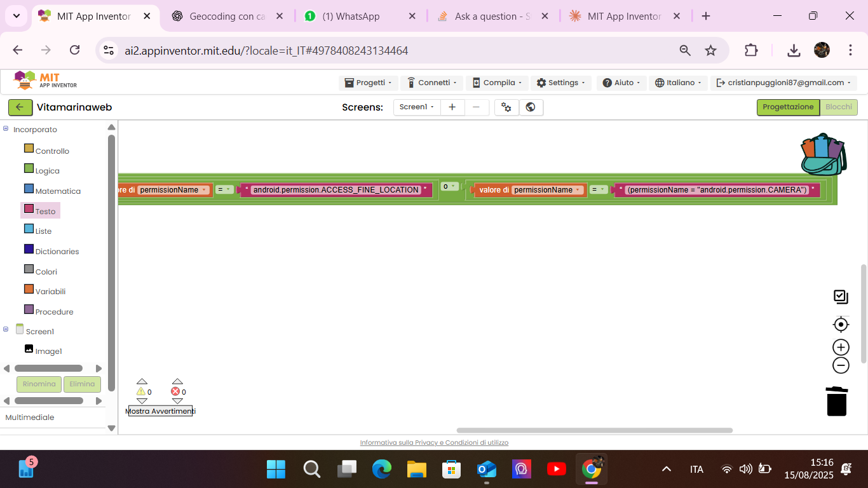
Task: Switch to Progettazione view
Action: (787, 107)
